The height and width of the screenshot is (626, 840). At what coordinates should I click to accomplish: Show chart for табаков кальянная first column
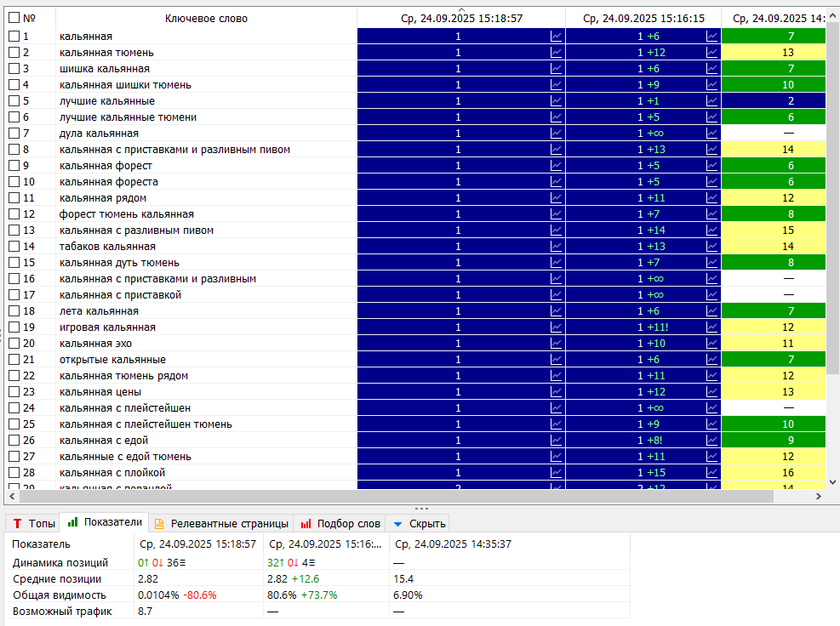[x=556, y=247]
